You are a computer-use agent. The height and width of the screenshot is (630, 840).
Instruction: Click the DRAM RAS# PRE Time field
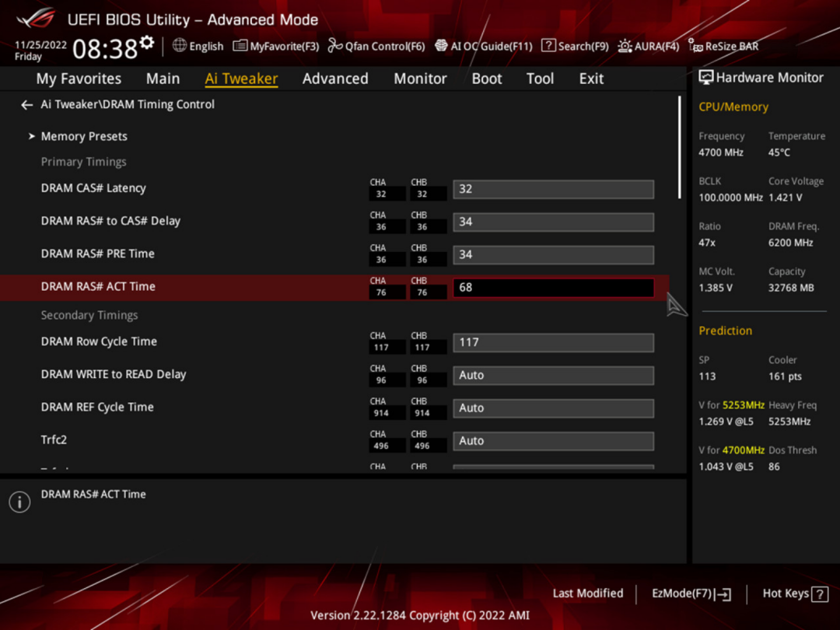(x=554, y=254)
